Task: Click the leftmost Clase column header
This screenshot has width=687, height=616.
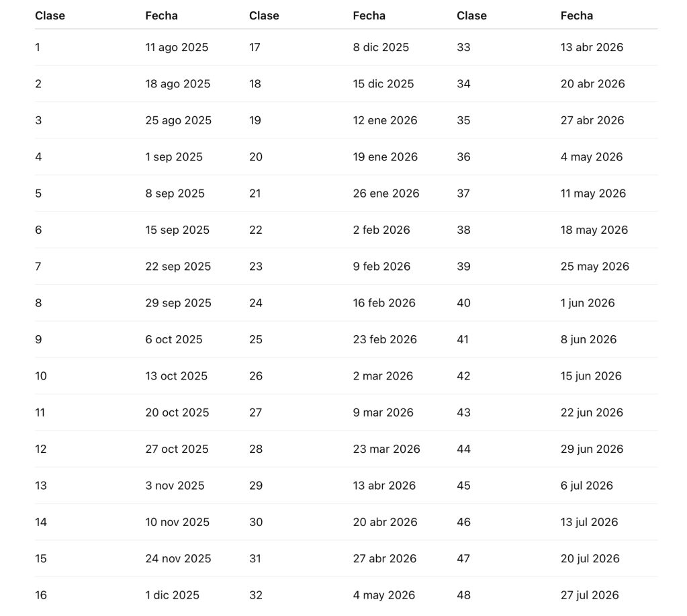Action: 50,15
